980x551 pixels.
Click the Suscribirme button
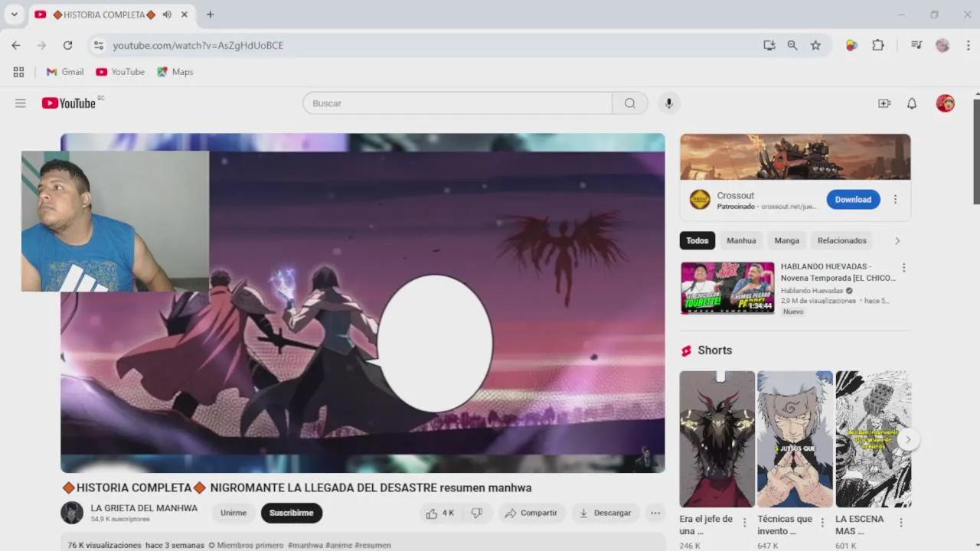[x=291, y=513]
